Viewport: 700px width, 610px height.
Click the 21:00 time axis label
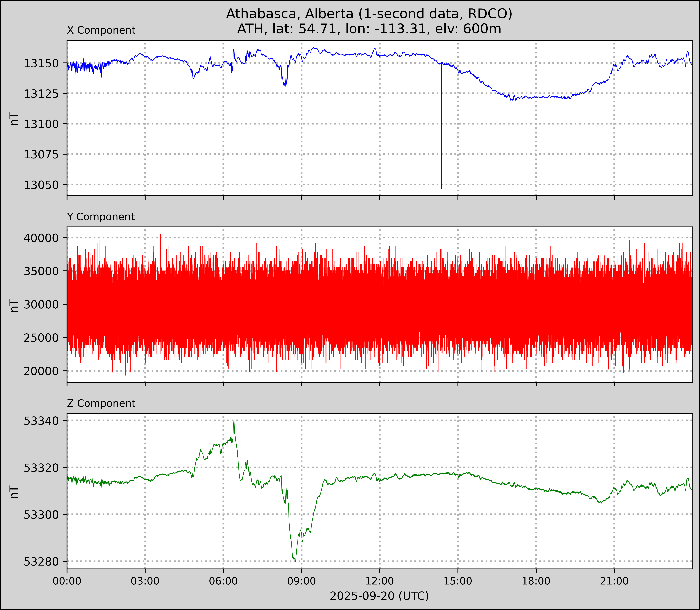tap(614, 581)
